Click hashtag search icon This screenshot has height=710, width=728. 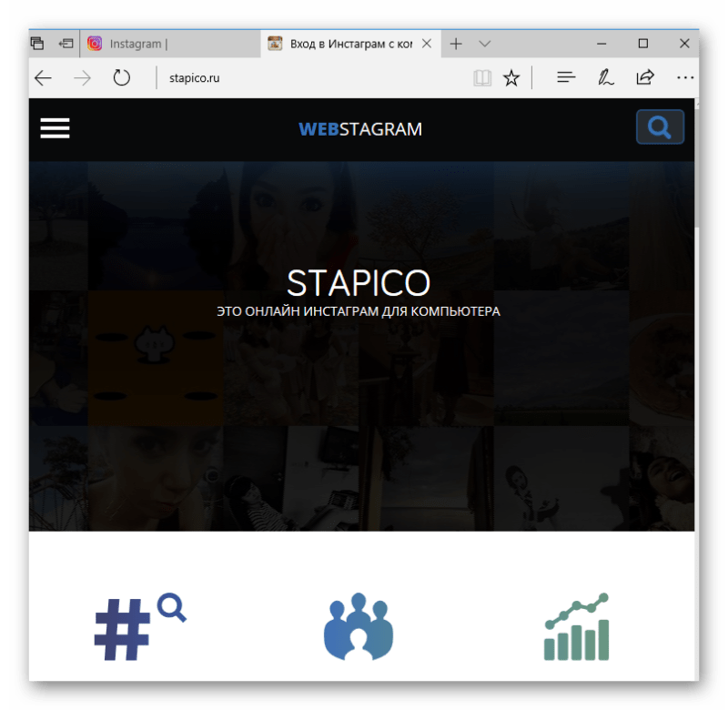[x=140, y=626]
